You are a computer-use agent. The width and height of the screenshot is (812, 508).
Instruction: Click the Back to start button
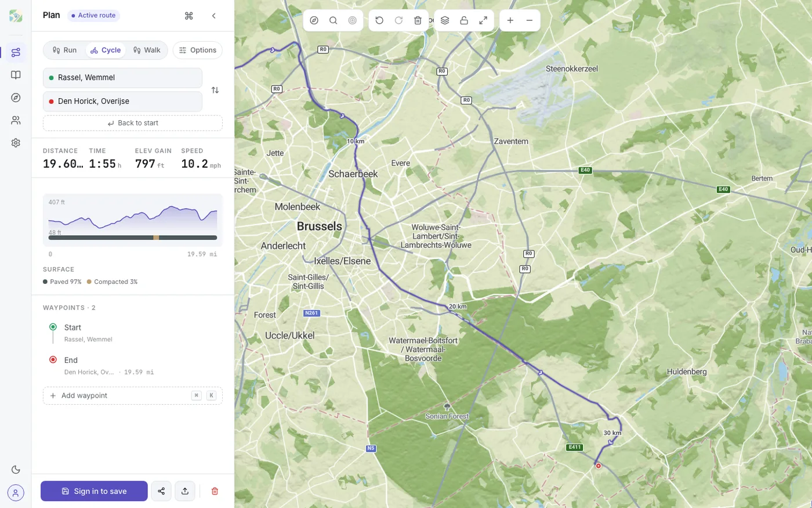133,123
